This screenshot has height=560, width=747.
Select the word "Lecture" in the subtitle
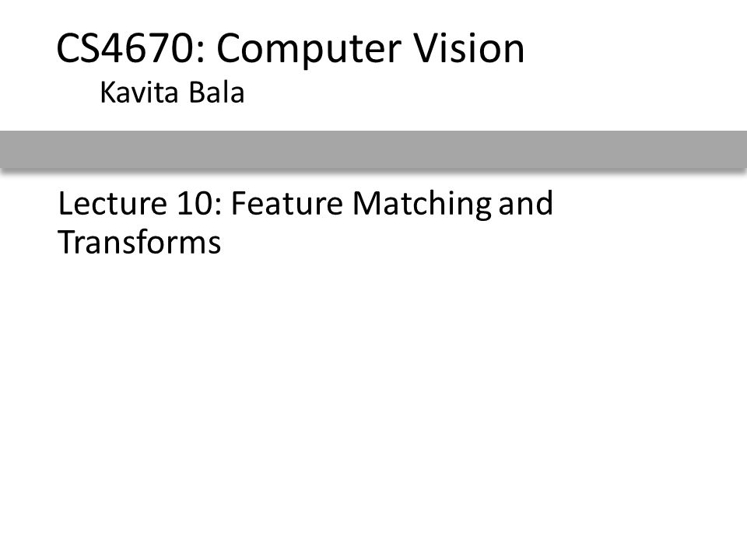(x=112, y=203)
